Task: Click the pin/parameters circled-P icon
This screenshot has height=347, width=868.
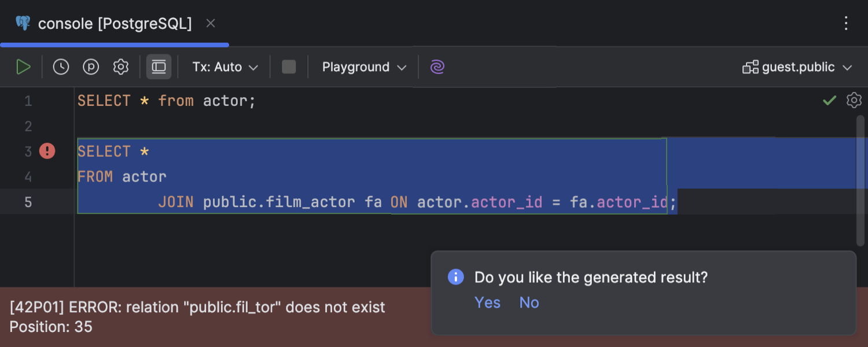Action: click(91, 67)
